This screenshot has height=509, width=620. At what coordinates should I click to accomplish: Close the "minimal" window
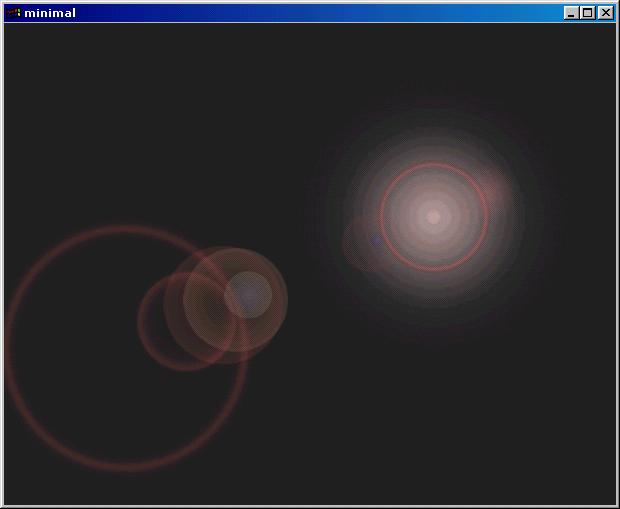(605, 13)
